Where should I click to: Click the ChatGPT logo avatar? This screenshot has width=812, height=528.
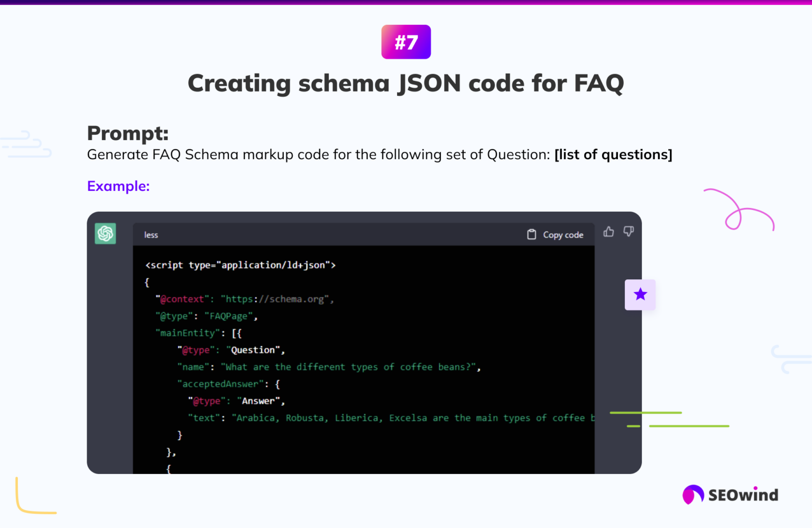(x=105, y=233)
